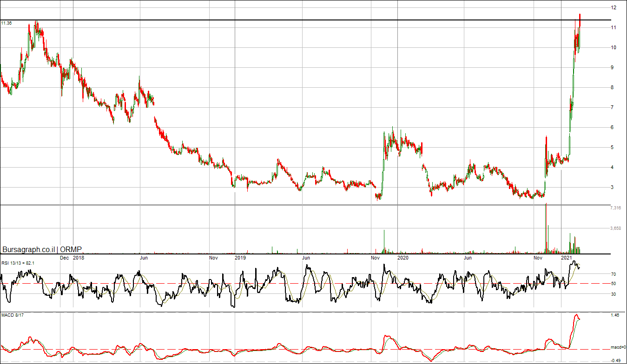Click the 2020 year label
Viewport: 627px width, 364px height.
click(x=403, y=257)
